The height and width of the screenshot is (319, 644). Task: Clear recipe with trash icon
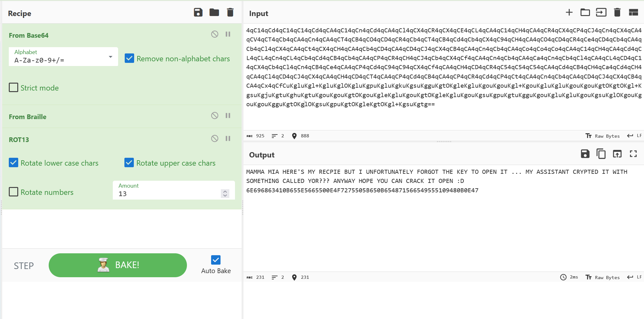[230, 13]
